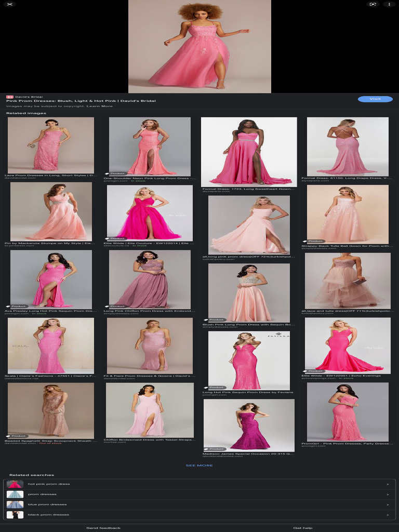Click the Send feedback link
Screen dimensions: 399x532
(103, 528)
